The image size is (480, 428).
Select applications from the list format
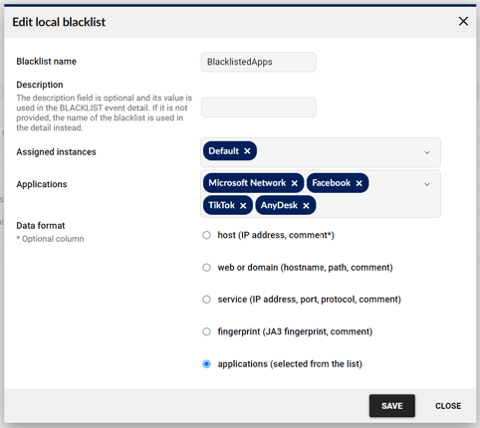(x=207, y=364)
